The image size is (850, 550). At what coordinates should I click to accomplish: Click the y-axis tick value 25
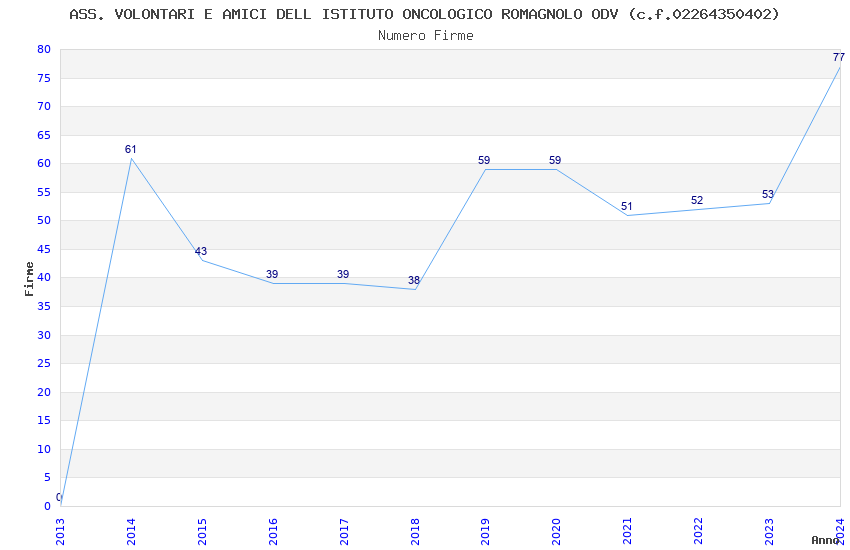coord(44,364)
